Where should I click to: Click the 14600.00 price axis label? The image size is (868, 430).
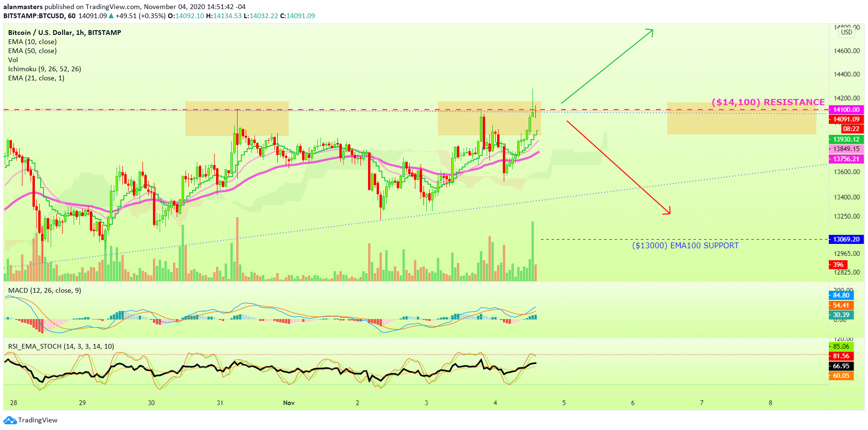point(846,51)
